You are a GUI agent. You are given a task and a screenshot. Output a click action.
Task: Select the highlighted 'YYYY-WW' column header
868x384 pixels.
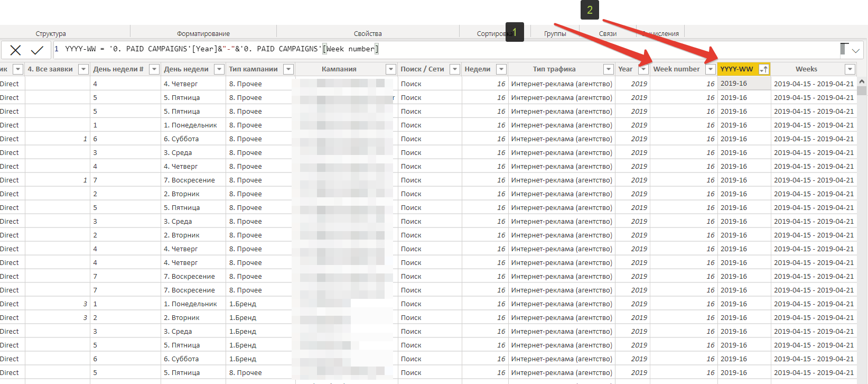coord(737,69)
